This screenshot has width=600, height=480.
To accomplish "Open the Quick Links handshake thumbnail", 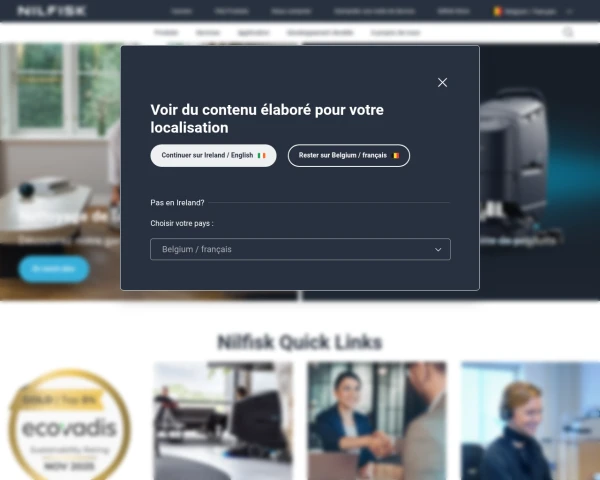I will pyautogui.click(x=377, y=420).
